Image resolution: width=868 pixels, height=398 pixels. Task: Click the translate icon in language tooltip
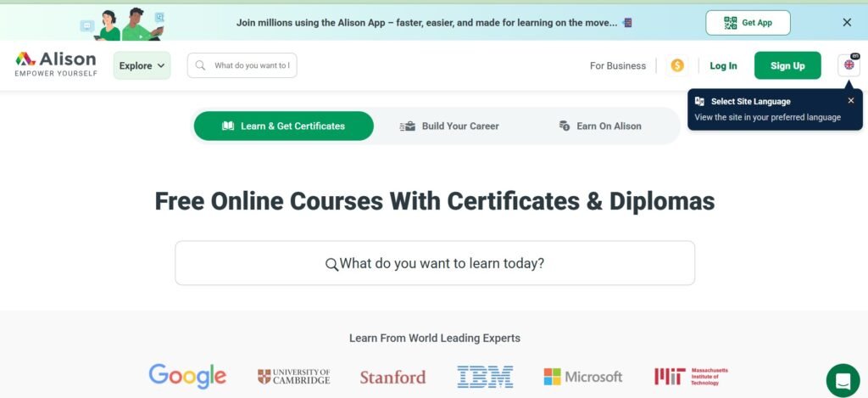tap(699, 102)
